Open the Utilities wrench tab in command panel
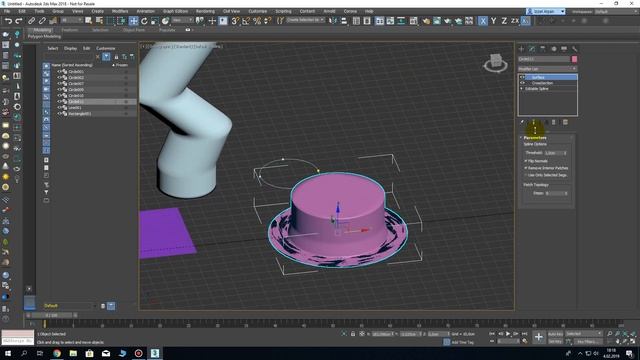 (x=575, y=49)
